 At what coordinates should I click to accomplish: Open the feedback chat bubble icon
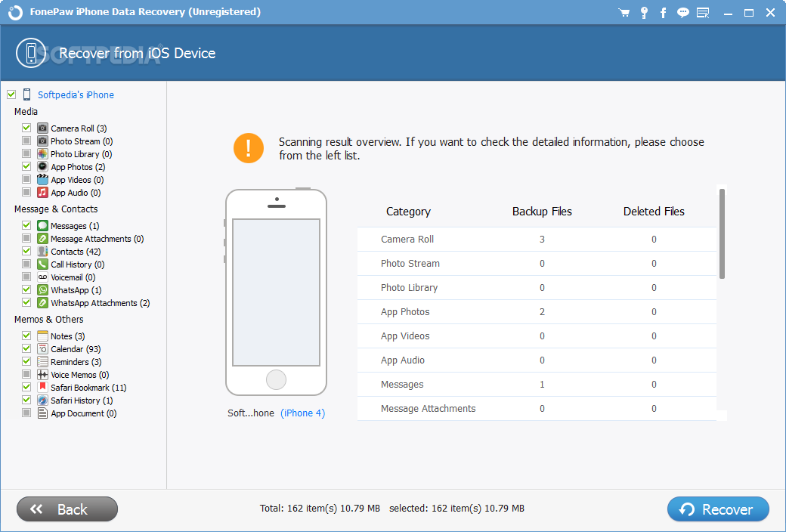click(x=682, y=13)
